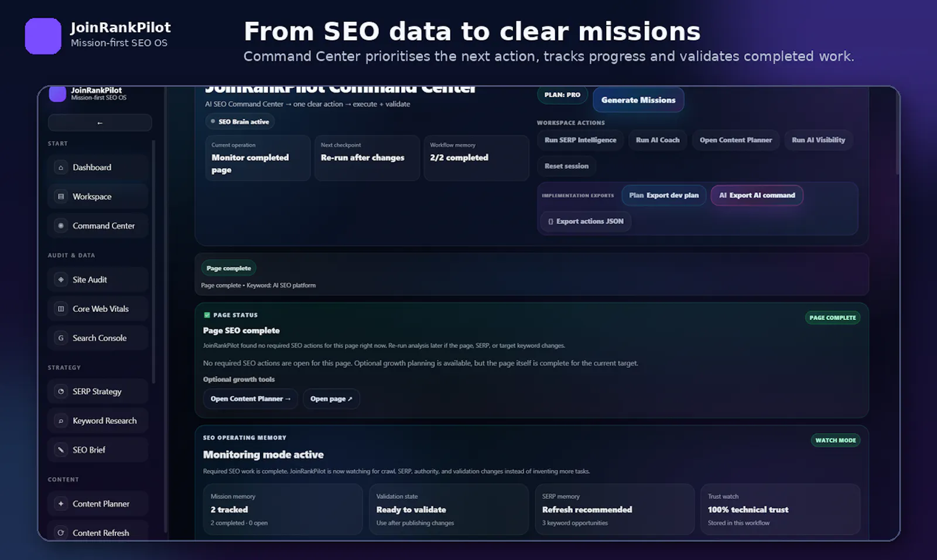The image size is (937, 560).
Task: Run SERP Intelligence action
Action: click(x=580, y=140)
